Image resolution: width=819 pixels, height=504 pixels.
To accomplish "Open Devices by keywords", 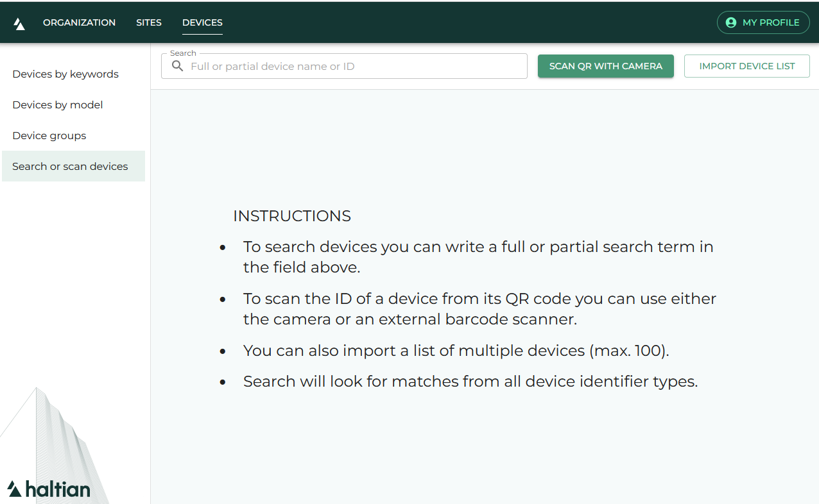I will click(73, 74).
